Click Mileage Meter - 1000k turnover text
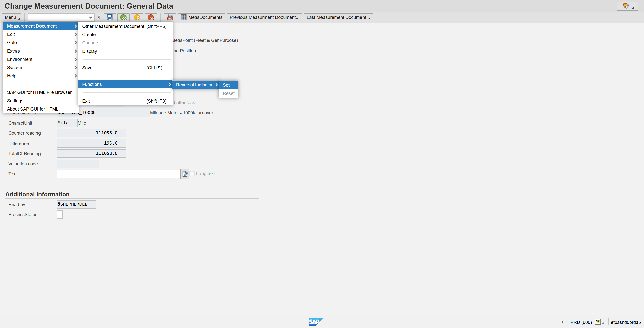 (x=182, y=113)
